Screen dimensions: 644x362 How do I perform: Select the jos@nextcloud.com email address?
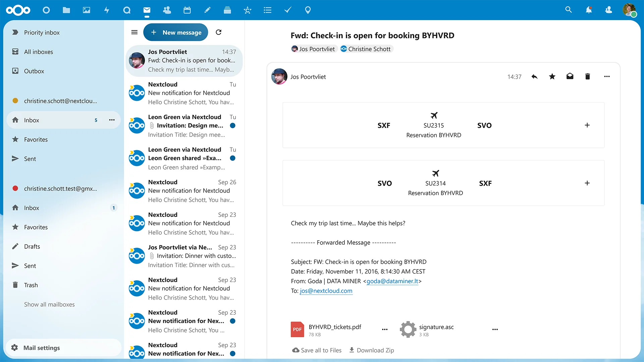coord(326,291)
